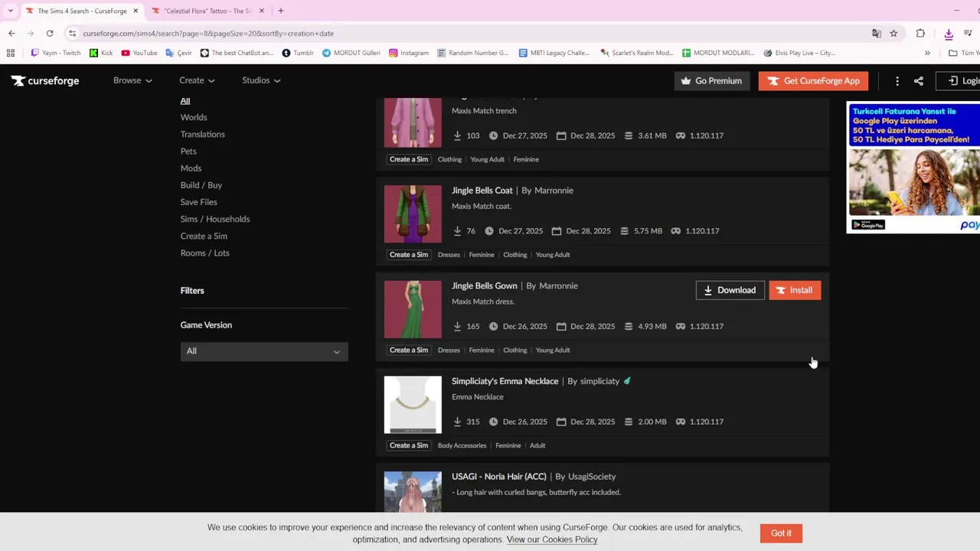Open USAGI - Noria Hair (ACC) title

pyautogui.click(x=499, y=477)
